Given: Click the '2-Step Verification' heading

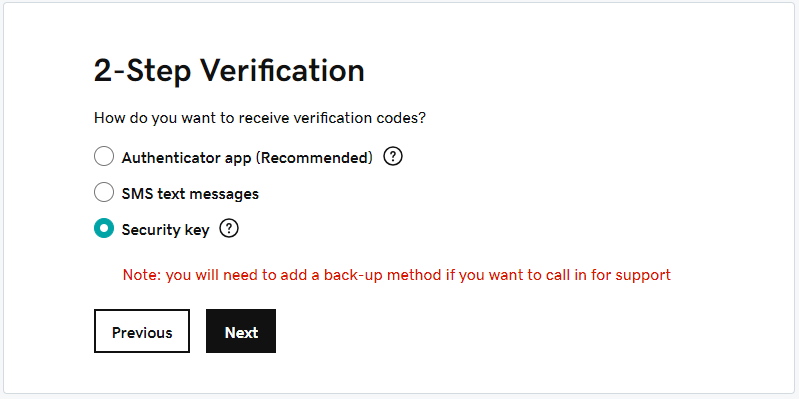Looking at the screenshot, I should coord(229,70).
